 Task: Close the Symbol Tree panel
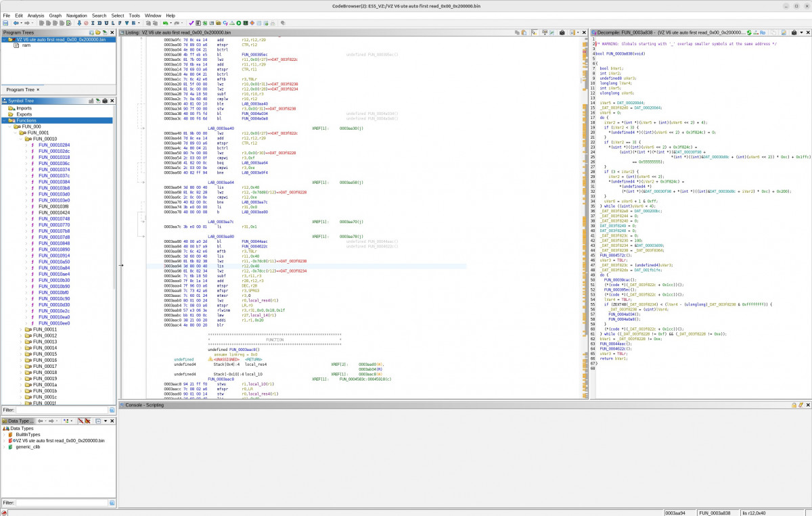coord(112,101)
